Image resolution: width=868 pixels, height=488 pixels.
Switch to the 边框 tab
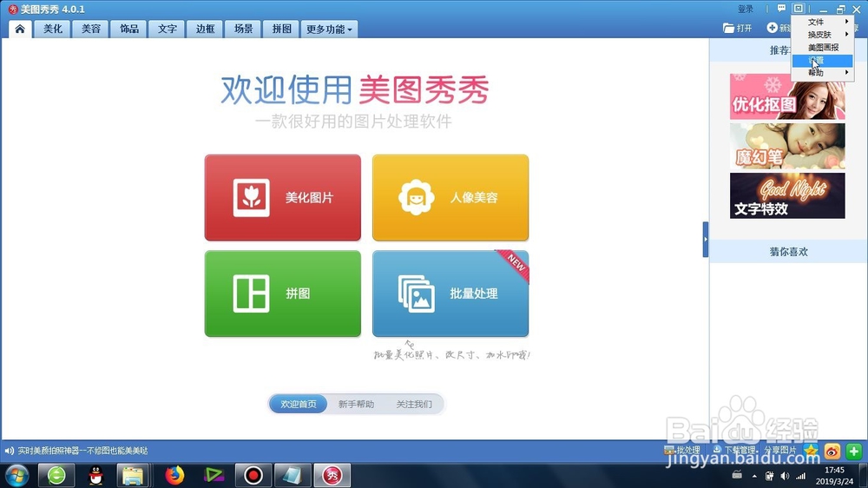pos(206,29)
